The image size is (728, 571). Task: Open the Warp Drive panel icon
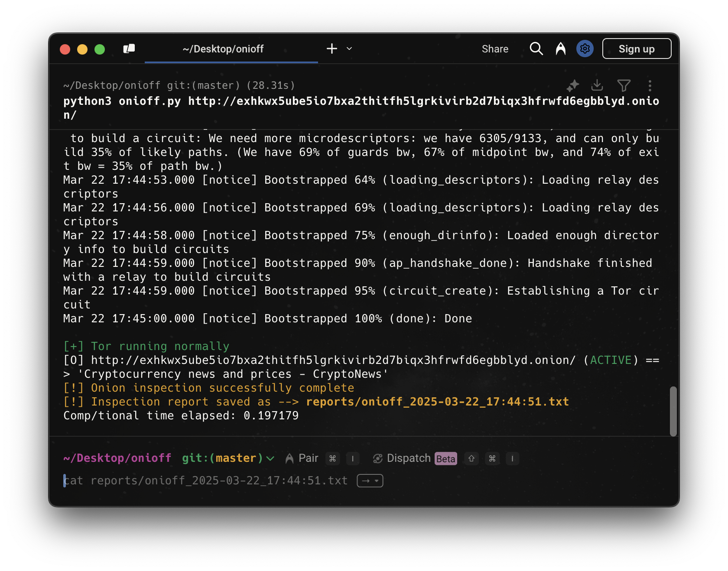point(129,49)
